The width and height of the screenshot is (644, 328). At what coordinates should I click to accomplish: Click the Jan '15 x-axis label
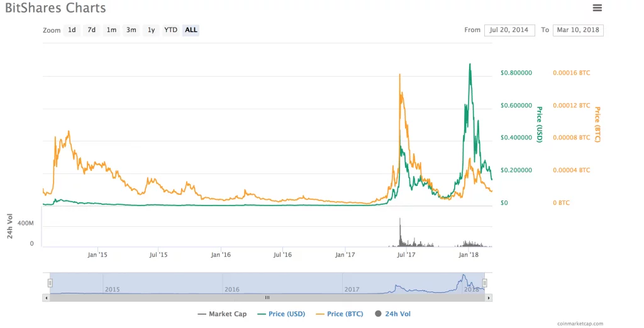coord(97,255)
